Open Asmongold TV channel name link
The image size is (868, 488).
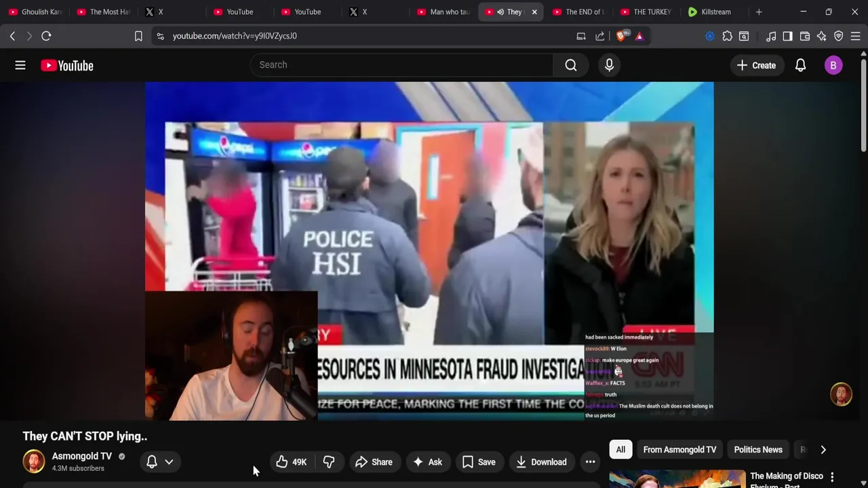coord(81,457)
